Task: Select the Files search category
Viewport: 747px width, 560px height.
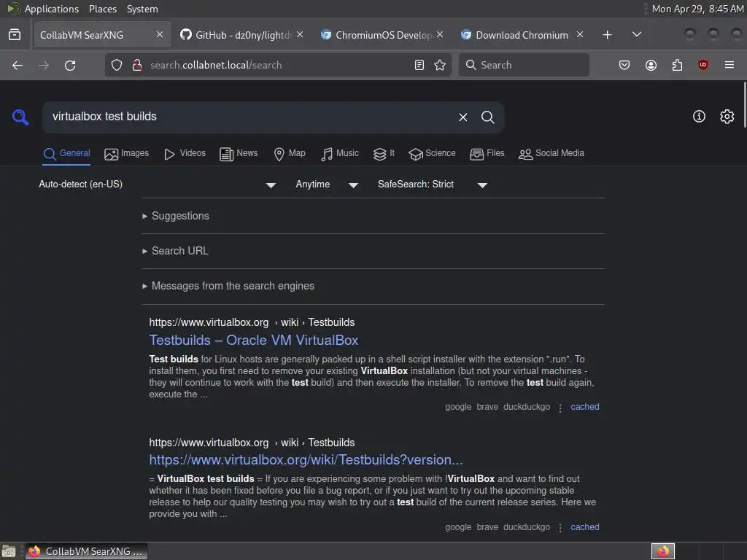Action: [487, 154]
